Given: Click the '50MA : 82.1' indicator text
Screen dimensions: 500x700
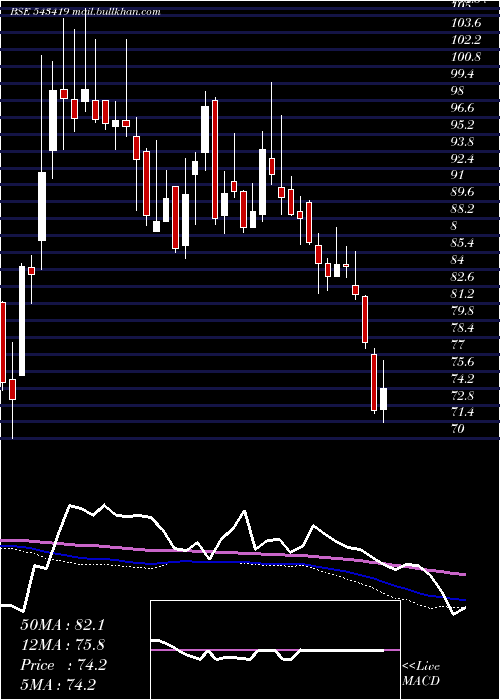Looking at the screenshot, I should 62,625.
